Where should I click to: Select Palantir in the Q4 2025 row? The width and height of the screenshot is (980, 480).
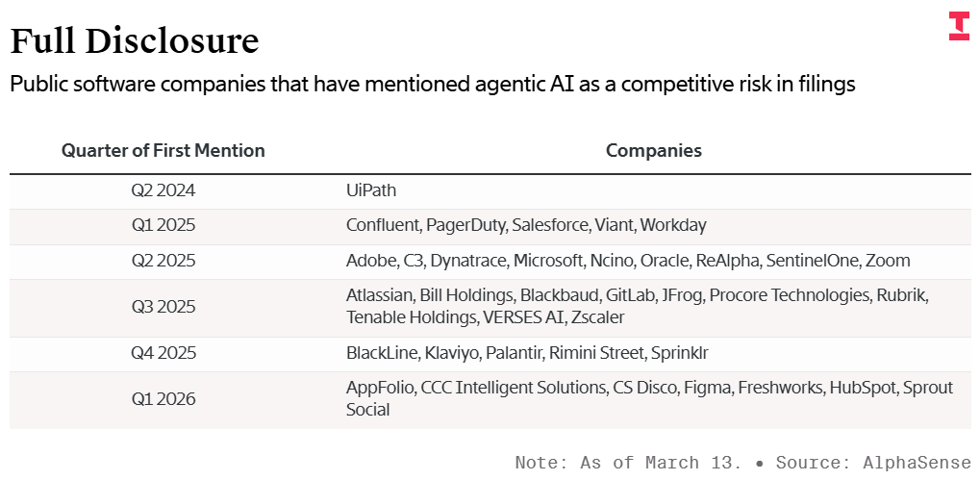click(515, 353)
